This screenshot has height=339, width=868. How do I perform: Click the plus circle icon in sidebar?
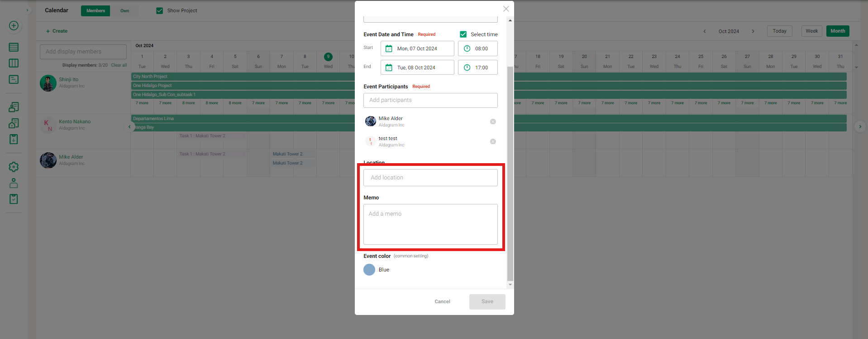click(14, 26)
